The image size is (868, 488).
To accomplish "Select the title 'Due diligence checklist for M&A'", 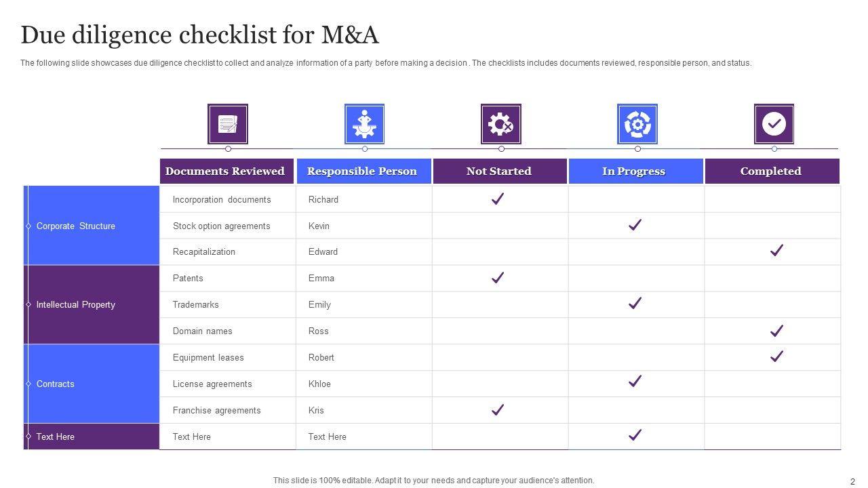I will click(x=200, y=35).
